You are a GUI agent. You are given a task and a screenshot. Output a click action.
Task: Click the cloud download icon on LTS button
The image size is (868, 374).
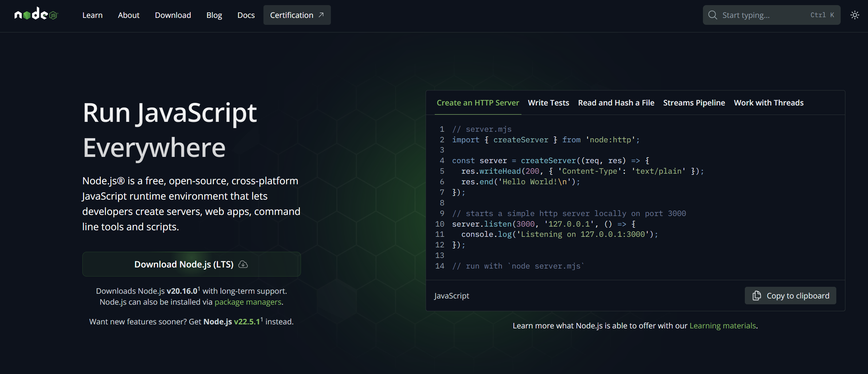coord(243,264)
